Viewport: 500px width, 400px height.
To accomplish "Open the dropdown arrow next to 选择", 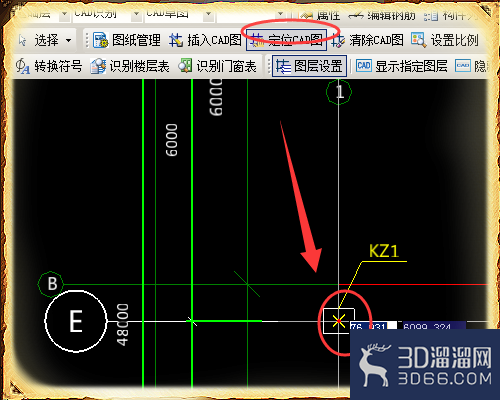I will click(x=69, y=41).
